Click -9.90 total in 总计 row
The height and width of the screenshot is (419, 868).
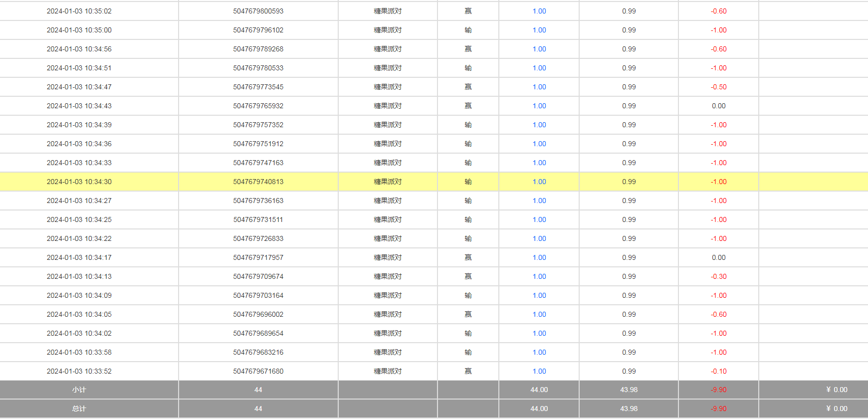(718, 409)
